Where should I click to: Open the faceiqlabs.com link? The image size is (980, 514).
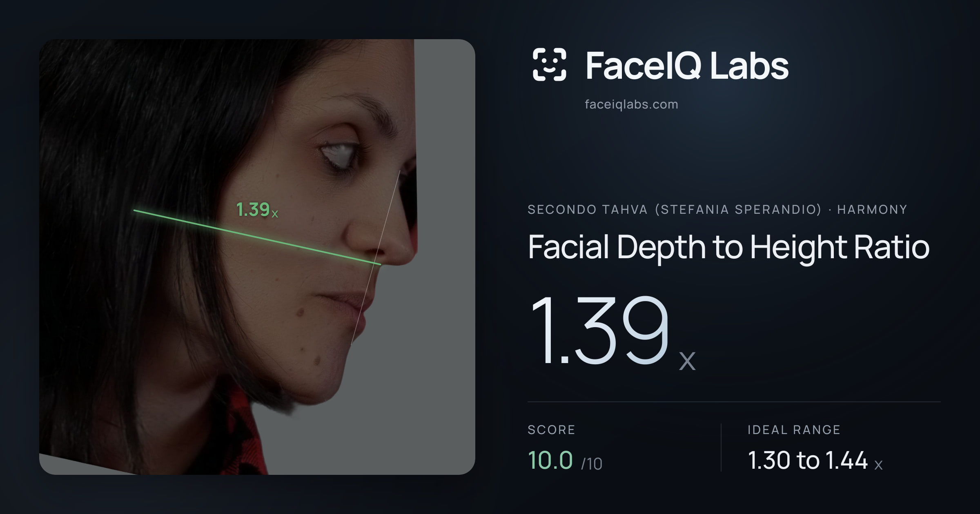pyautogui.click(x=631, y=104)
